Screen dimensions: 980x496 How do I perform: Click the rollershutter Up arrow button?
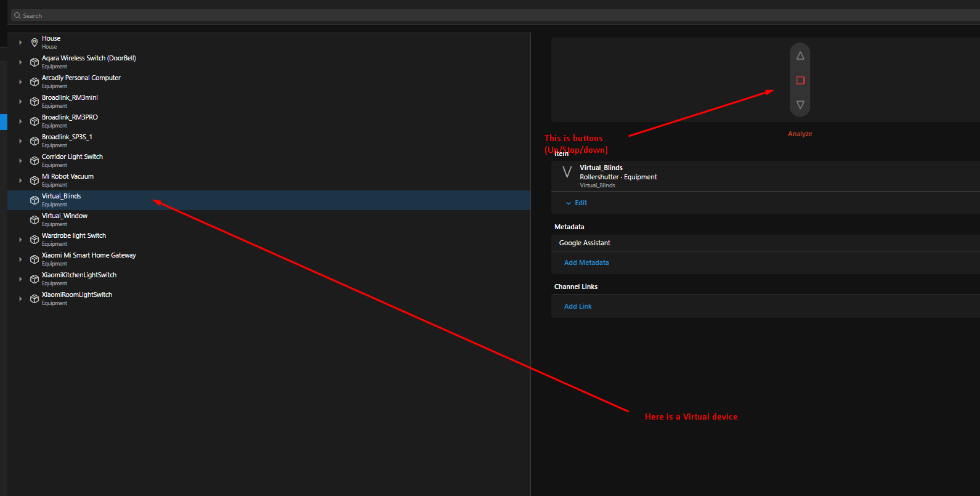coord(800,56)
